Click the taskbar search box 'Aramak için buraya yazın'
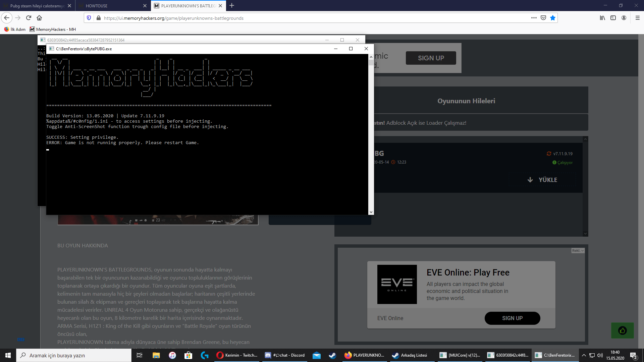644x362 pixels. [x=74, y=355]
